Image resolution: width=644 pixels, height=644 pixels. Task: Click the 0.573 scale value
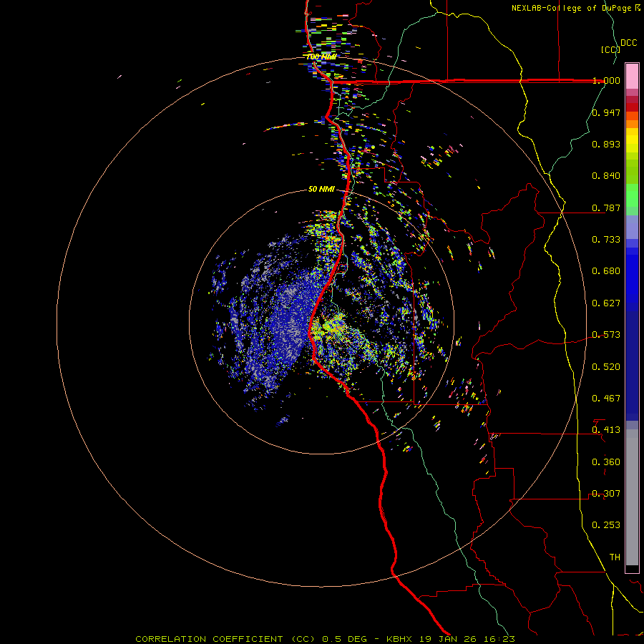click(x=606, y=335)
